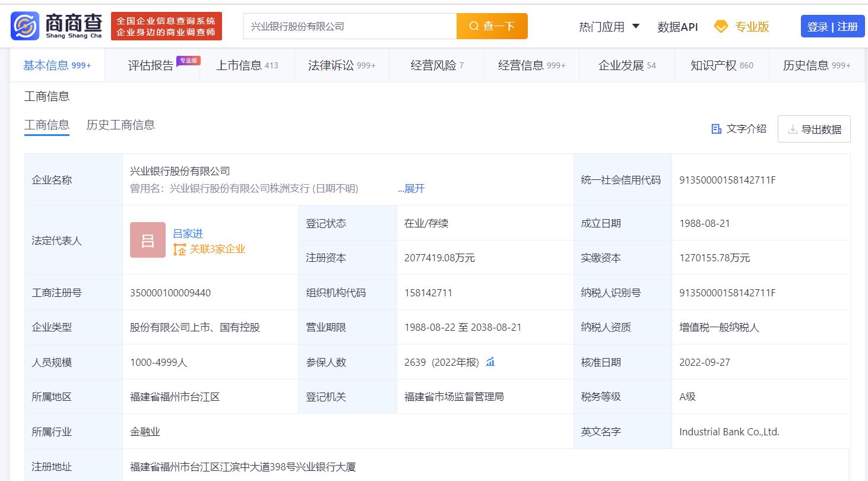Click the 专业版 diamond icon

(721, 27)
